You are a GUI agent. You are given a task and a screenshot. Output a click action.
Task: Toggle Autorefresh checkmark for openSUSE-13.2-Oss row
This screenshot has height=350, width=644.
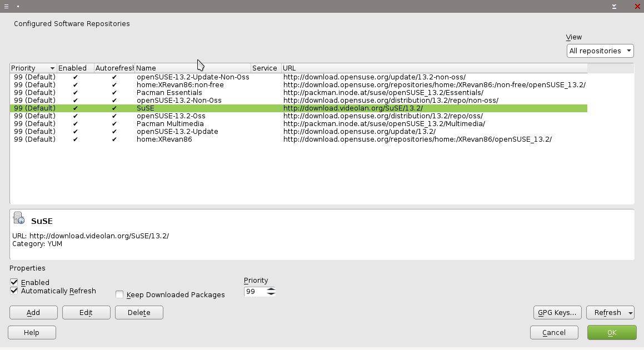coord(114,116)
